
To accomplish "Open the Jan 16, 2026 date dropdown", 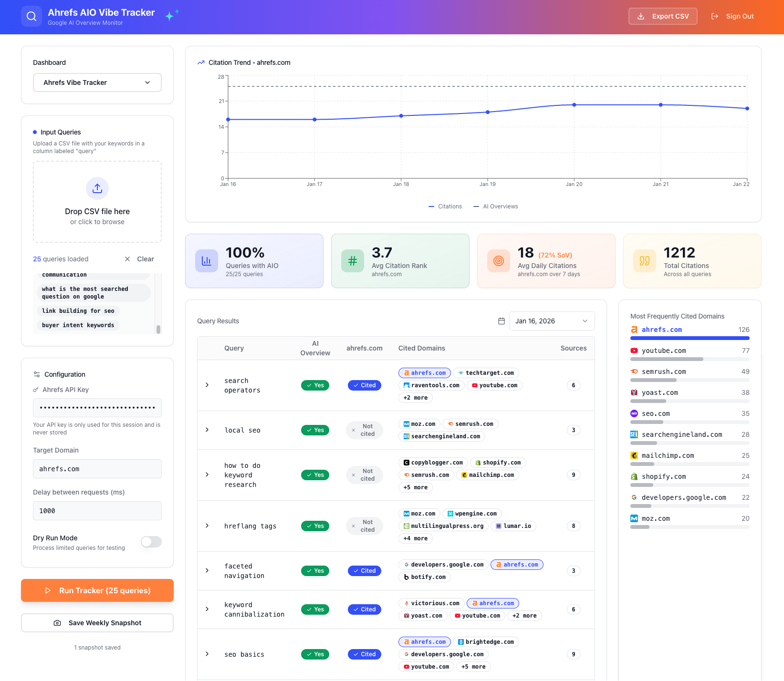I will pos(552,321).
